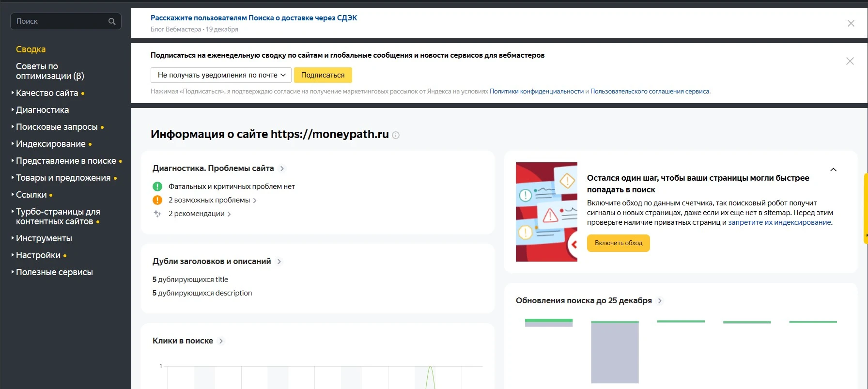This screenshot has height=389, width=868.
Task: Close the СДЭК blog news banner
Action: point(851,23)
